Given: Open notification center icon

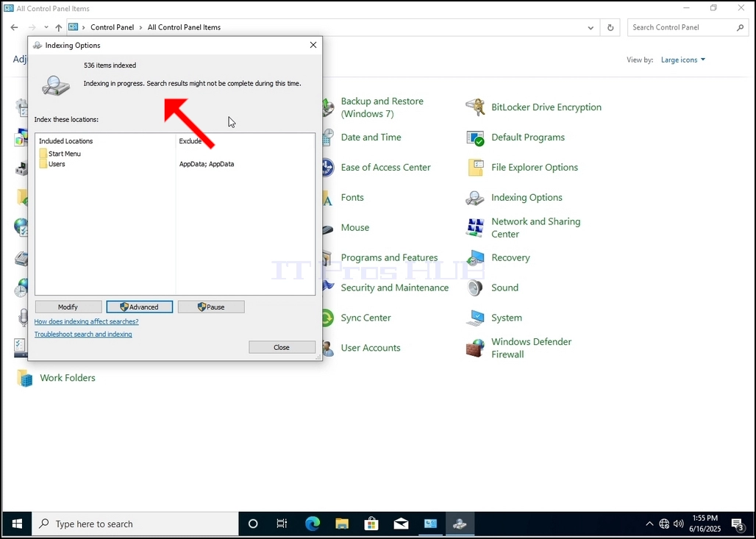Looking at the screenshot, I should 737,524.
